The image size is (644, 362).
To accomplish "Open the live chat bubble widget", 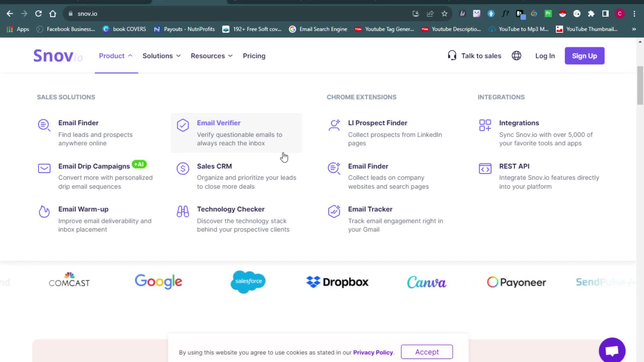I will pos(612,351).
